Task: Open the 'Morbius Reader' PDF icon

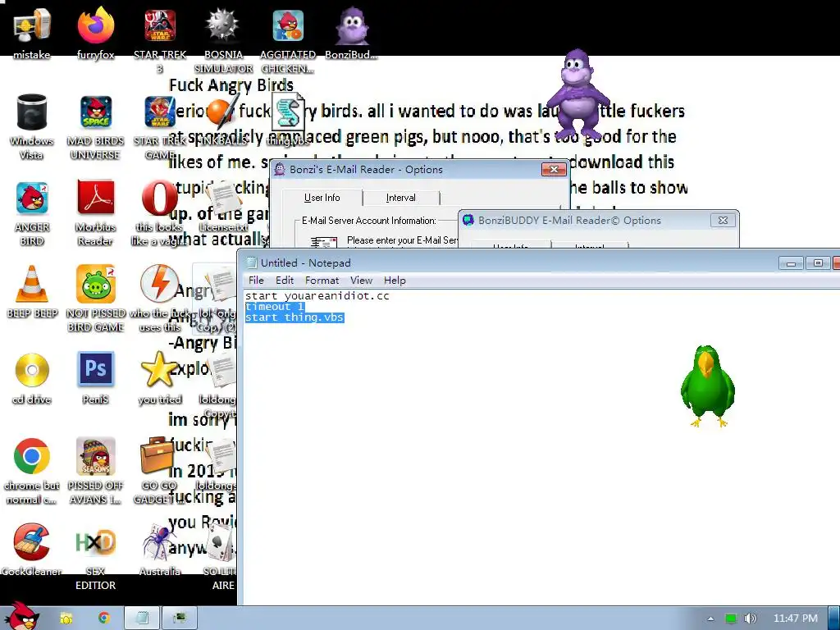Action: (95, 197)
